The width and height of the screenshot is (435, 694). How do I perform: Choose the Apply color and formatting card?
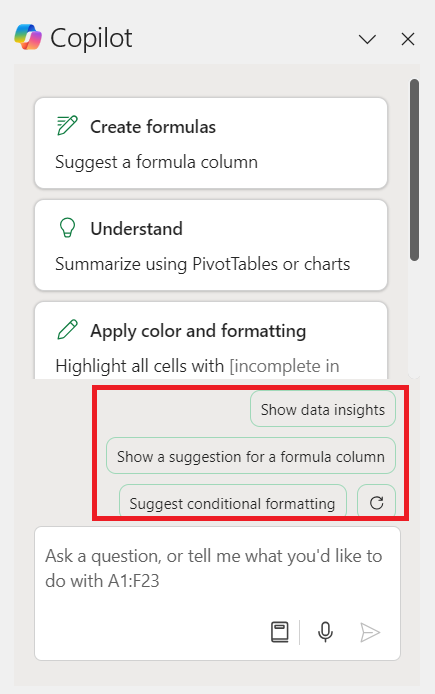pyautogui.click(x=211, y=340)
